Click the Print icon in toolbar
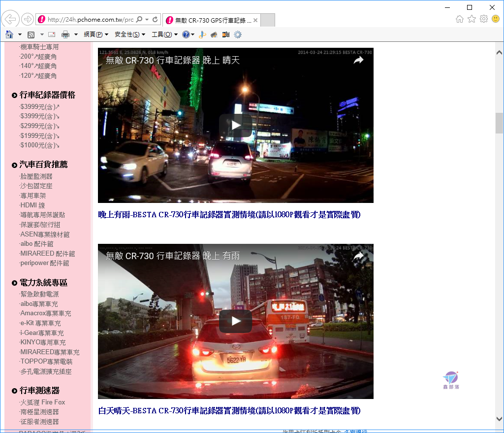 pyautogui.click(x=65, y=34)
